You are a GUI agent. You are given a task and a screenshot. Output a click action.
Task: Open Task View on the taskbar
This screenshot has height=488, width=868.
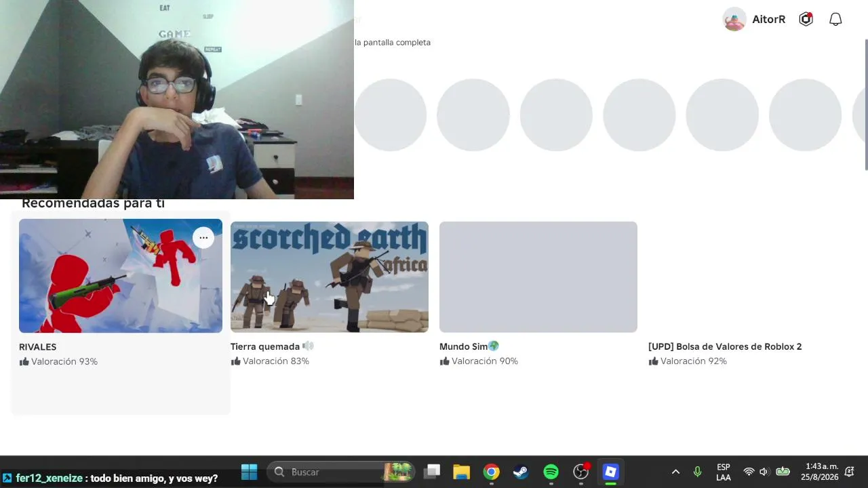(432, 472)
